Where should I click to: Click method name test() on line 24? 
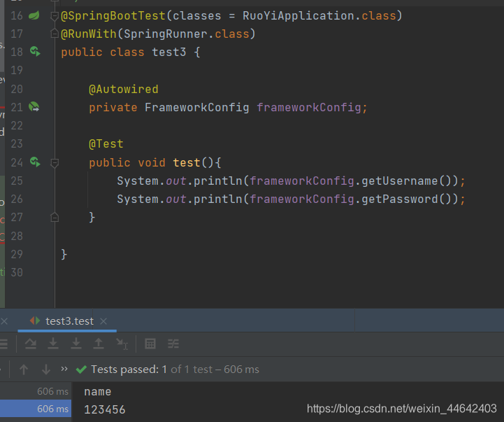tap(187, 162)
